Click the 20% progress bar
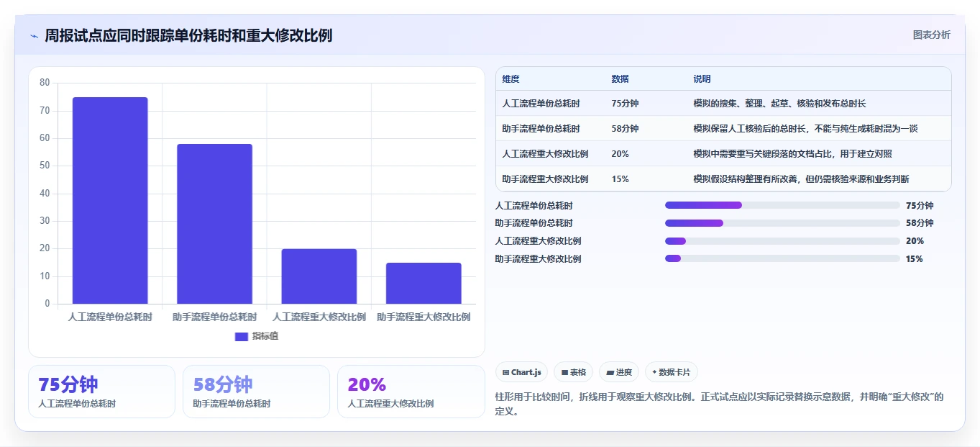This screenshot has width=980, height=447. pos(782,241)
